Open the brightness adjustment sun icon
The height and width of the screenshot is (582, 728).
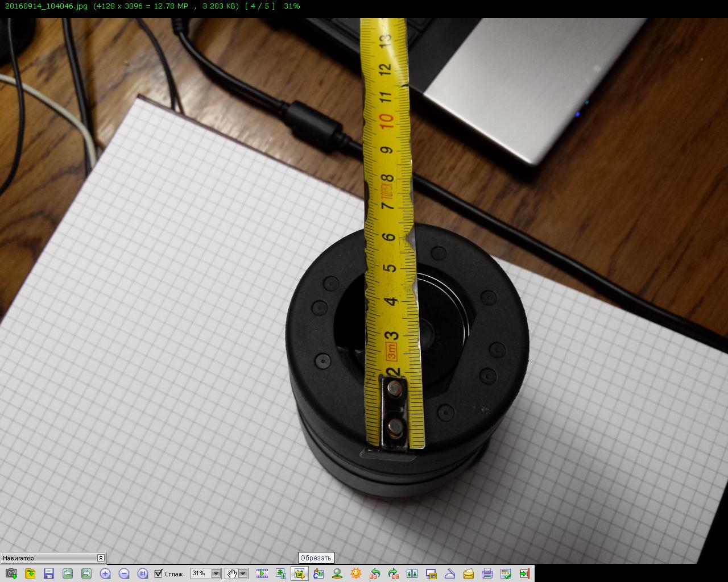[x=356, y=573]
